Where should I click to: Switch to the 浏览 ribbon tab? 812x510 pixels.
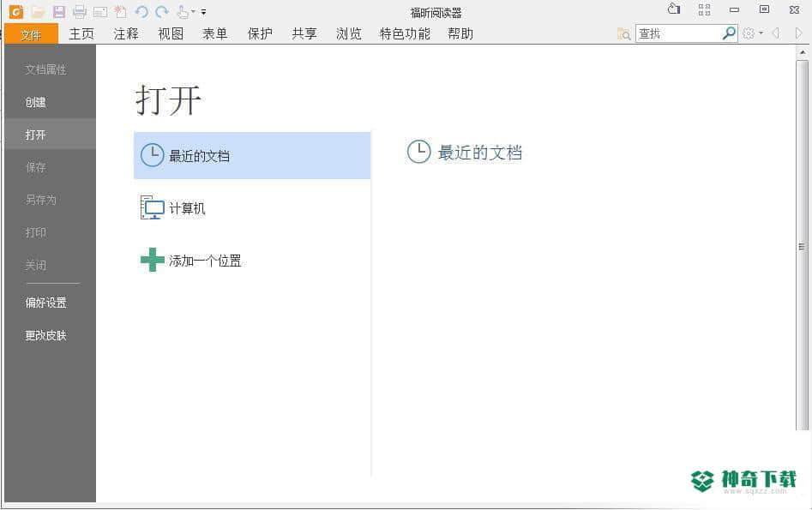(348, 33)
